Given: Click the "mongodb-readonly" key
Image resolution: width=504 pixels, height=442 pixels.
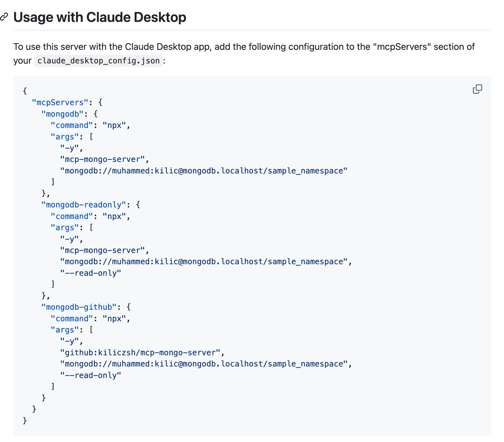Looking at the screenshot, I should (84, 205).
